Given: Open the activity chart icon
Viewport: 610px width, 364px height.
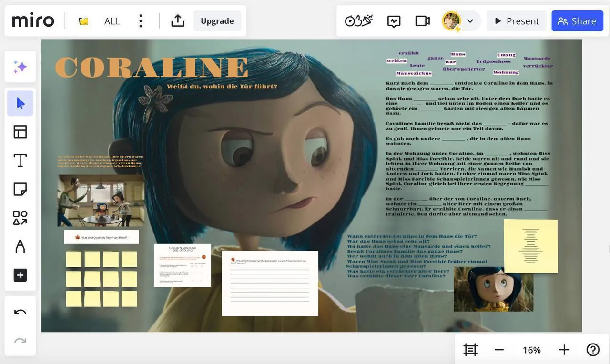Looking at the screenshot, I should pyautogui.click(x=394, y=21).
